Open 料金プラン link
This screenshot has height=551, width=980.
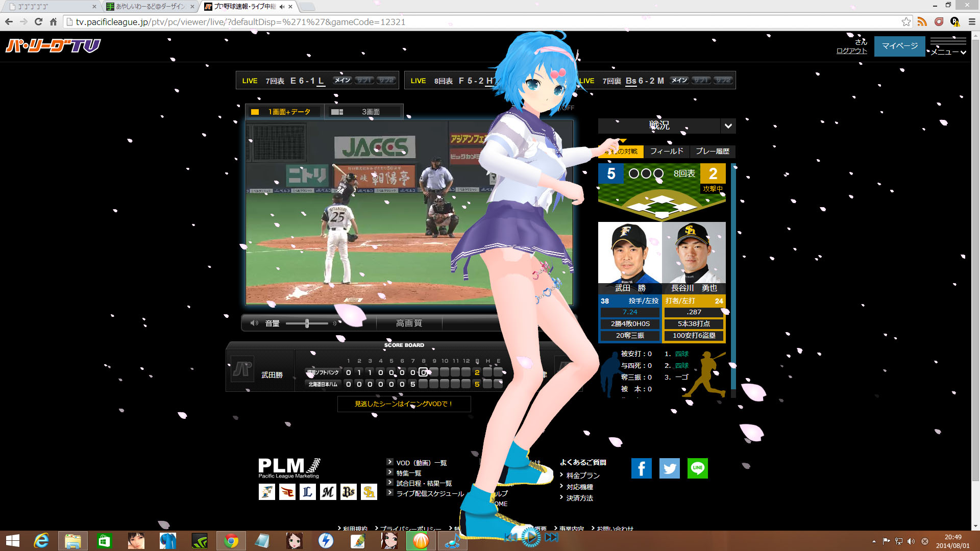[583, 475]
